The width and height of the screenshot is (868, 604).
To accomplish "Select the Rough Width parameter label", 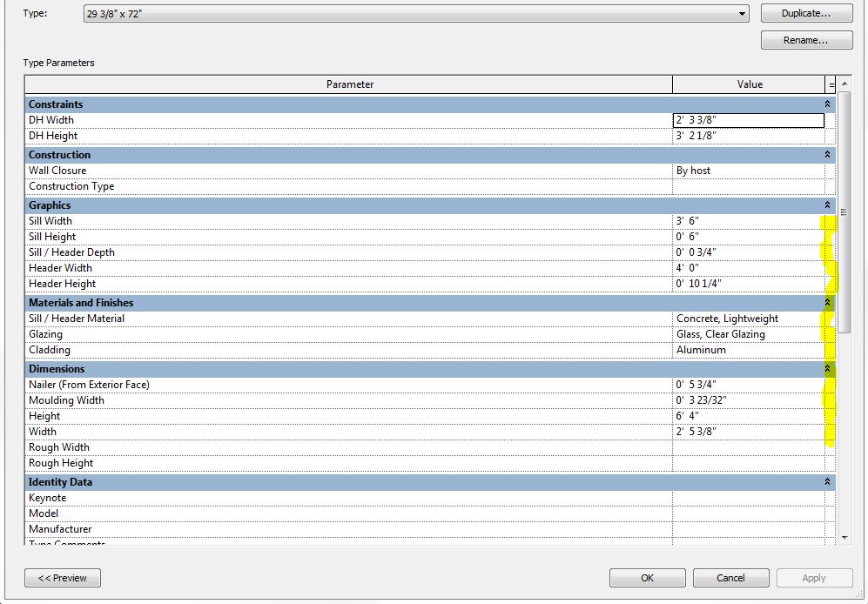I will tap(59, 447).
